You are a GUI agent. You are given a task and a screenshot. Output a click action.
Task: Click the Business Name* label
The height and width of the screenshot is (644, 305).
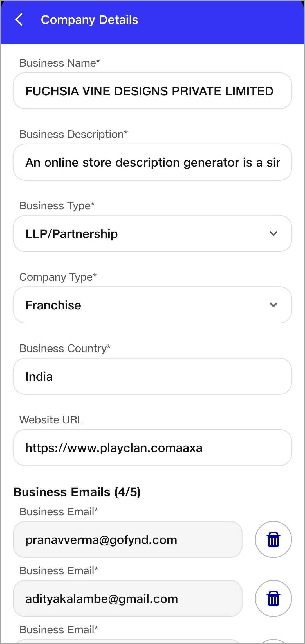[59, 63]
